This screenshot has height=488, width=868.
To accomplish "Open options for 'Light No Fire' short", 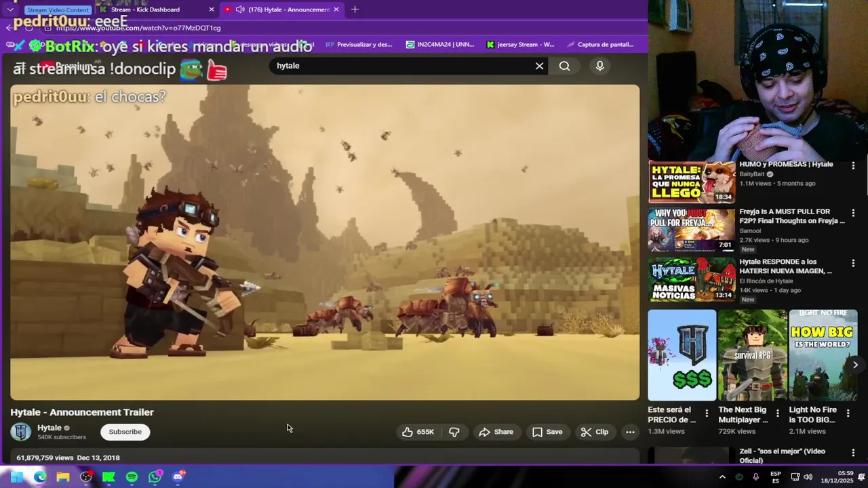I will pyautogui.click(x=848, y=413).
